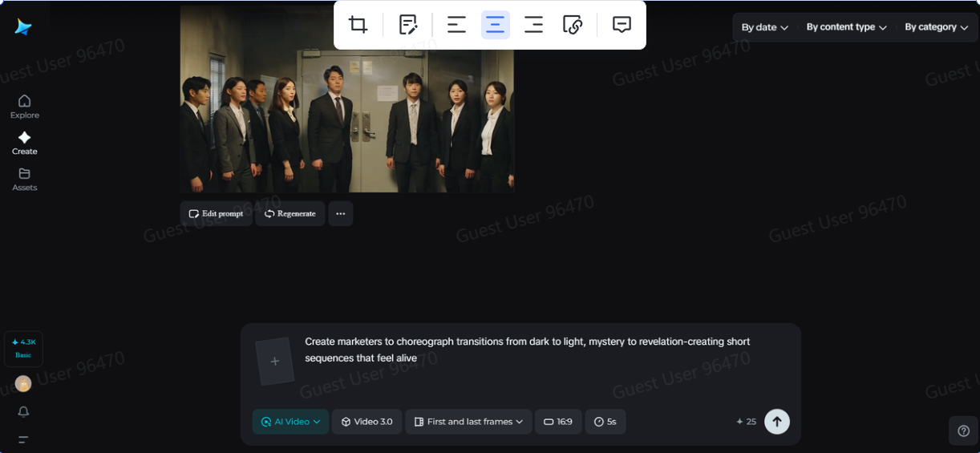
Task: Expand the AI Video mode dropdown
Action: tap(290, 422)
